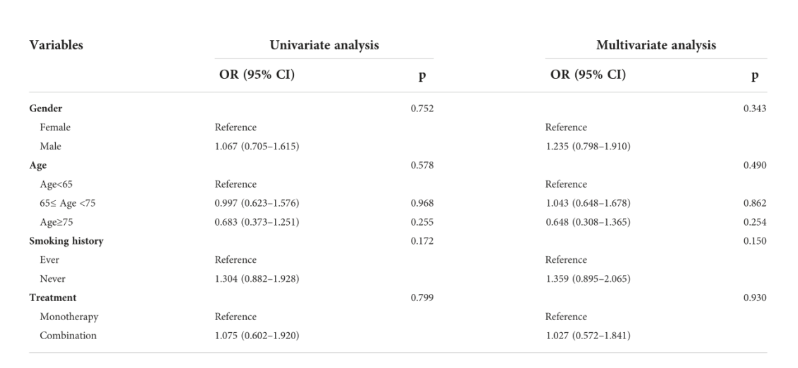This screenshot has width=798, height=368.
Task: Click the Male univariate OR 1.067 value
Action: pyautogui.click(x=257, y=147)
